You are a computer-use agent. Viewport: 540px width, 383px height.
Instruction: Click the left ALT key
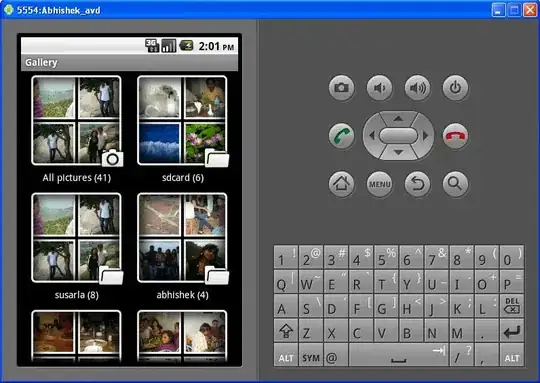[286, 355]
